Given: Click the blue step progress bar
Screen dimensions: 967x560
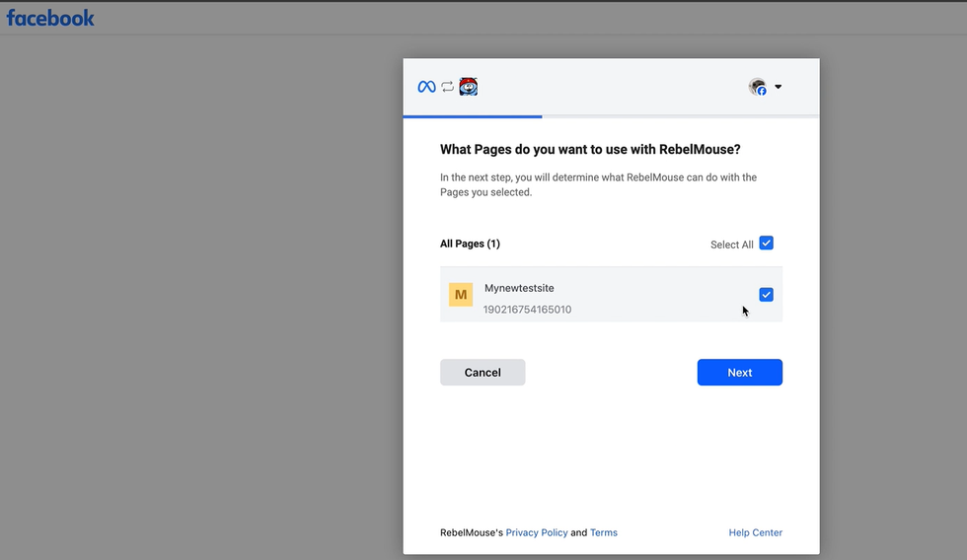Looking at the screenshot, I should pyautogui.click(x=473, y=116).
